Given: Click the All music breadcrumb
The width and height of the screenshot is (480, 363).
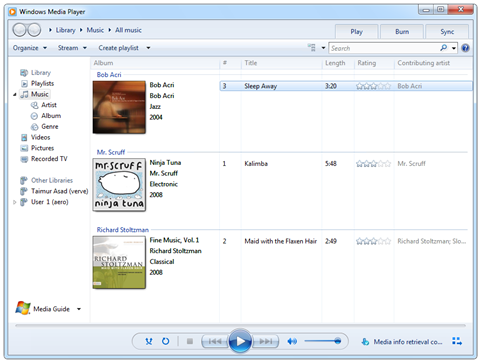Looking at the screenshot, I should click(x=128, y=30).
